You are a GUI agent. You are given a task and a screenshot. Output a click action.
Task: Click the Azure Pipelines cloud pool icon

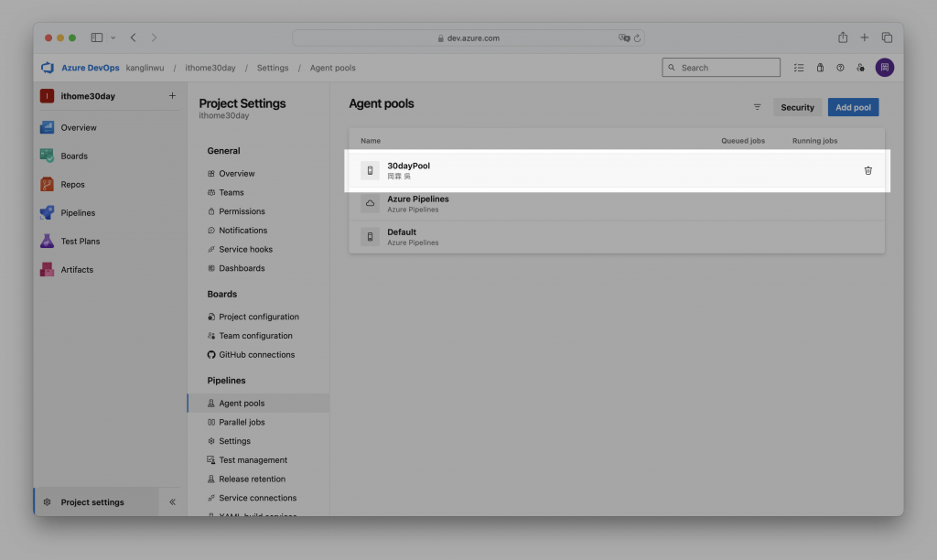370,203
